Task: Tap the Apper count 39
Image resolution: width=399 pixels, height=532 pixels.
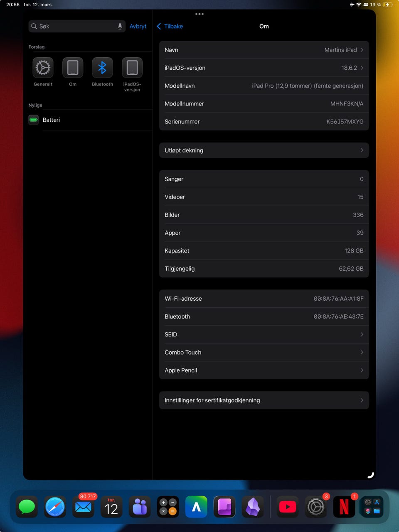Action: 360,233
